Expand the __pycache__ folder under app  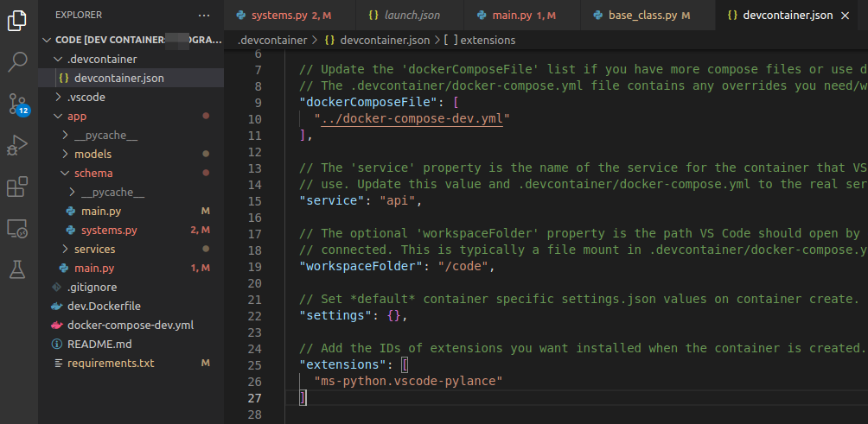click(65, 136)
